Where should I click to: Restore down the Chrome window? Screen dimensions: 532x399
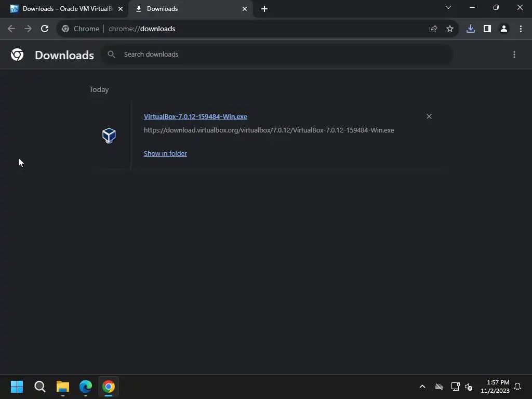496,7
